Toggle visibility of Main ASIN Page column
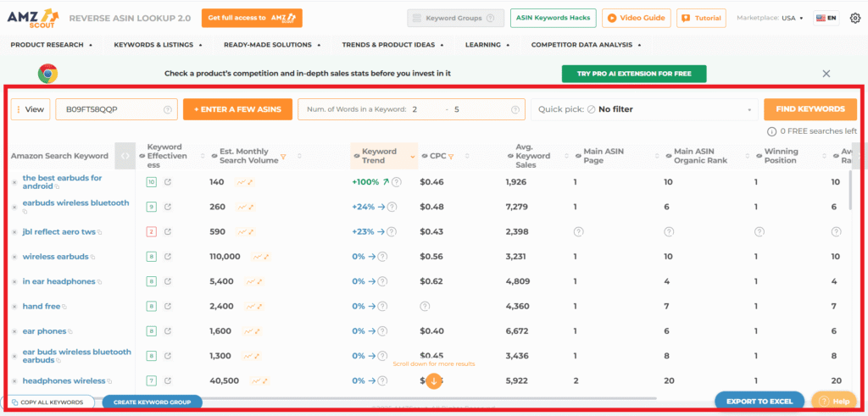The width and height of the screenshot is (868, 416). point(578,157)
